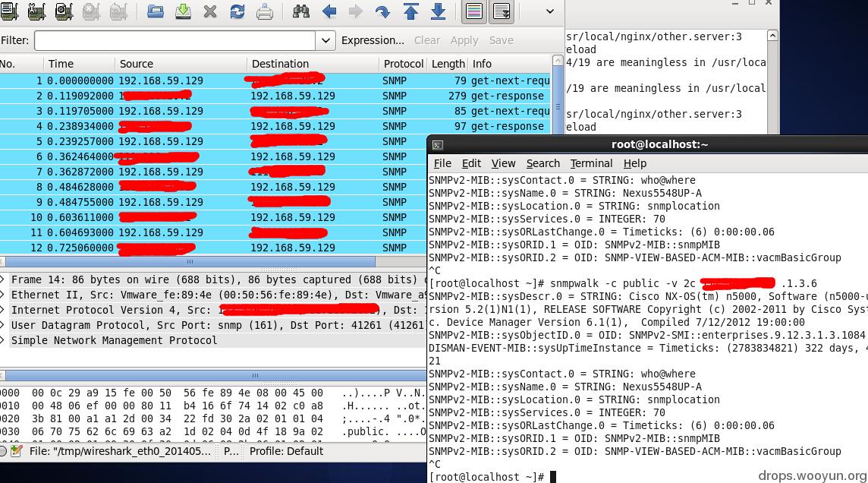Open terminal Help menu
Image resolution: width=868 pixels, height=483 pixels.
point(634,163)
